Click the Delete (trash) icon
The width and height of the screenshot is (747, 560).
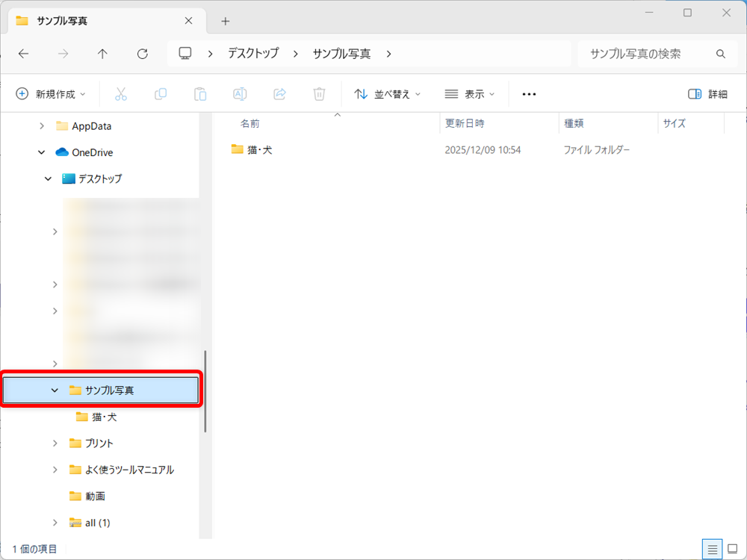point(319,93)
